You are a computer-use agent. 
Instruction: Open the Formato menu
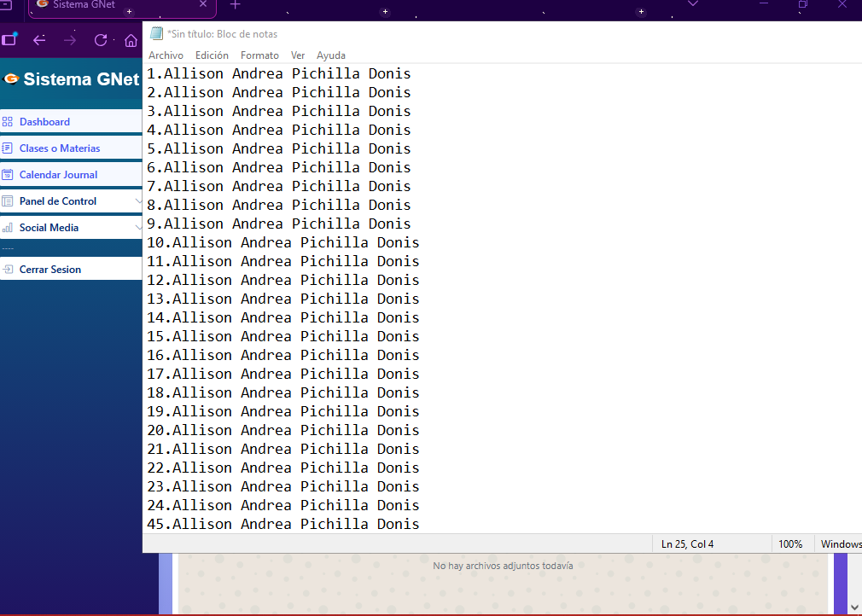point(259,55)
